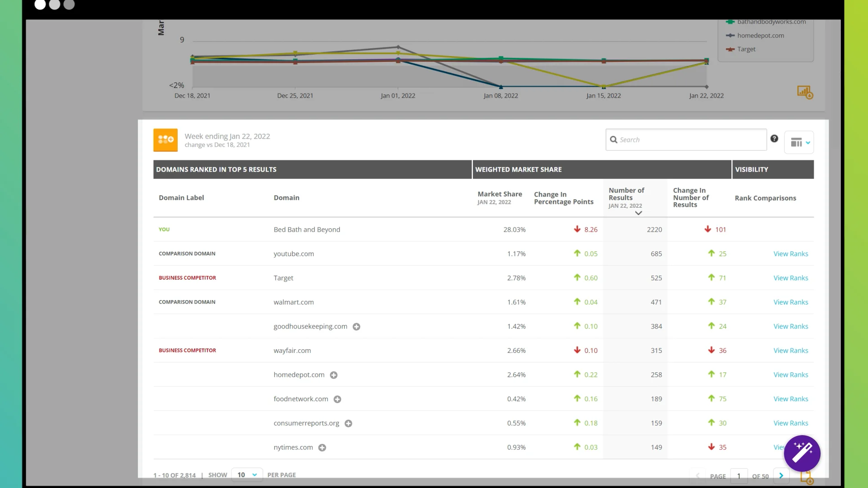Image resolution: width=868 pixels, height=488 pixels.
Task: Open the help tooltip via the question mark icon
Action: (774, 139)
